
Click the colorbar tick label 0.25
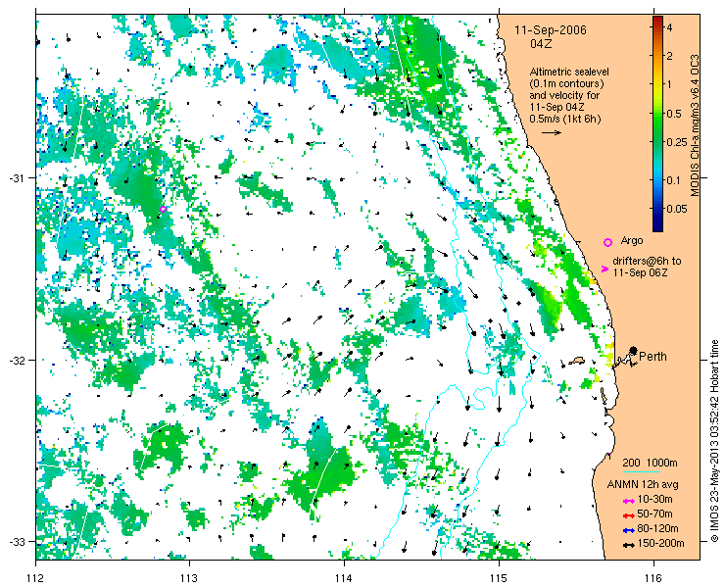tap(676, 142)
